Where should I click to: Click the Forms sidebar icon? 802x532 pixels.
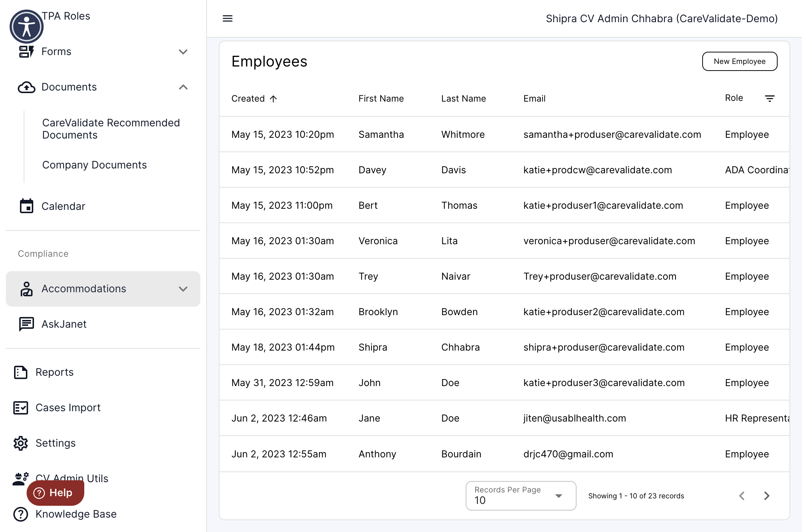[26, 52]
